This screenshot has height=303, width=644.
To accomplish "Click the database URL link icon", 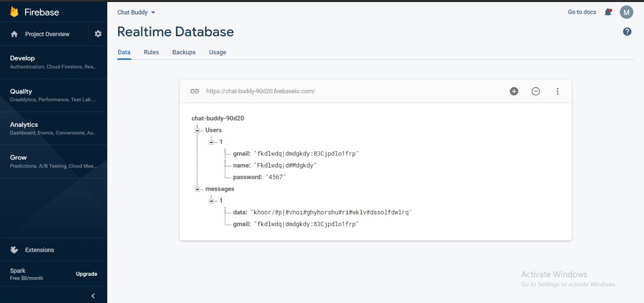I will coord(194,91).
